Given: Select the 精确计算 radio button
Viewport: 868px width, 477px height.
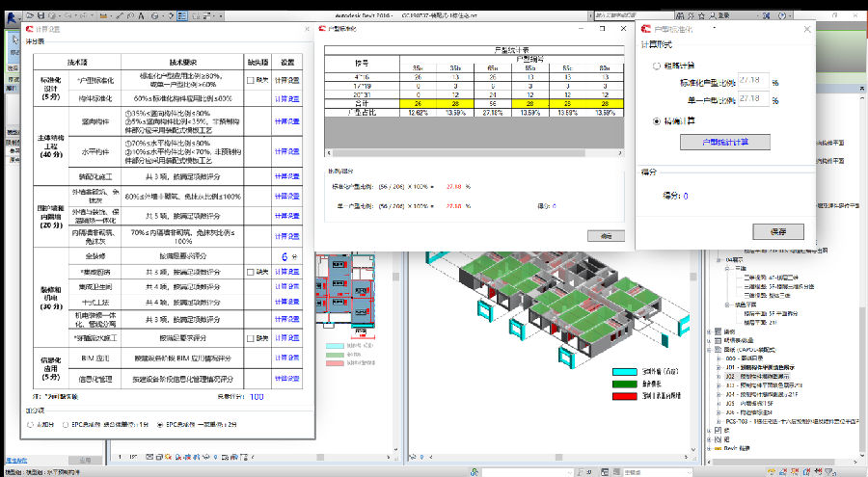Looking at the screenshot, I should (x=657, y=121).
